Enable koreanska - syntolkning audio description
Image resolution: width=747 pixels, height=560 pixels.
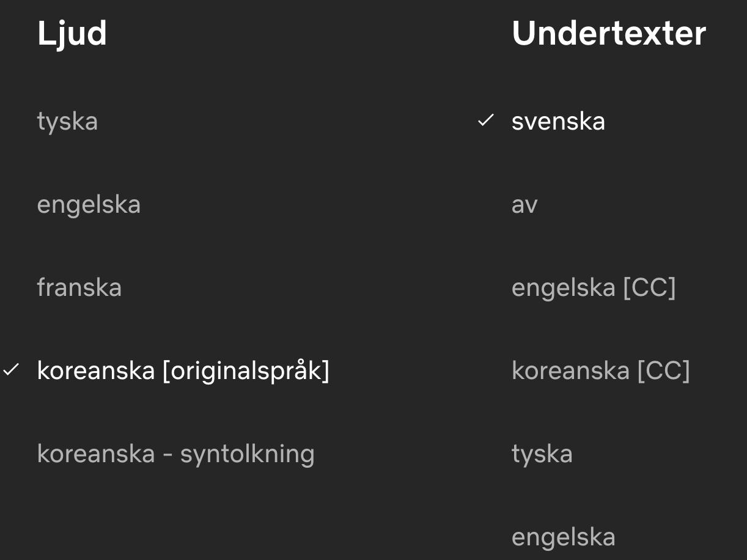point(175,454)
